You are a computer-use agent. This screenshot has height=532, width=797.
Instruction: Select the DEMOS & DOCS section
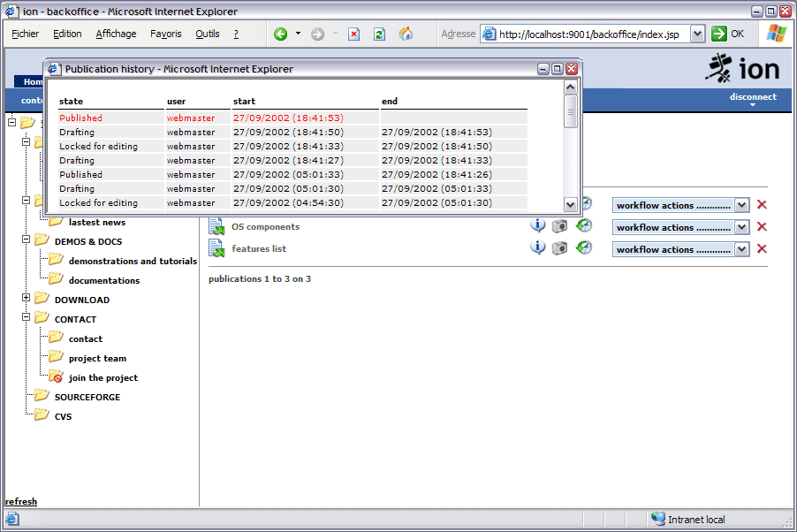(88, 241)
